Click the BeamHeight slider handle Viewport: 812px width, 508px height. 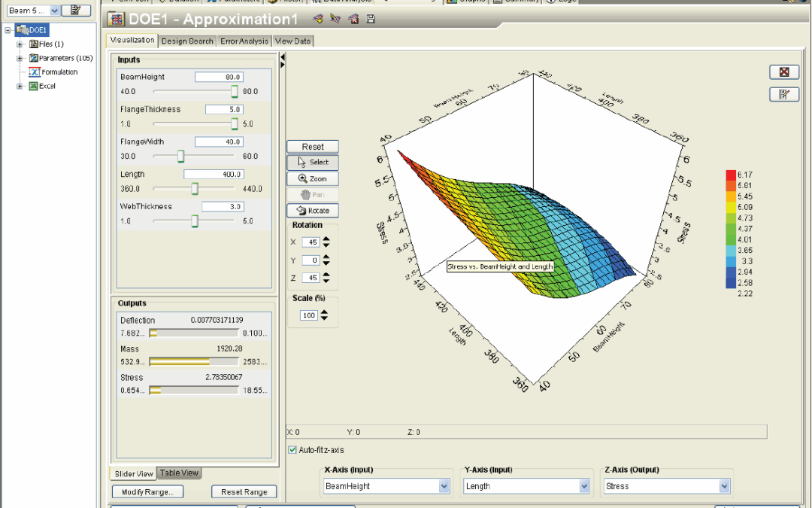235,92
